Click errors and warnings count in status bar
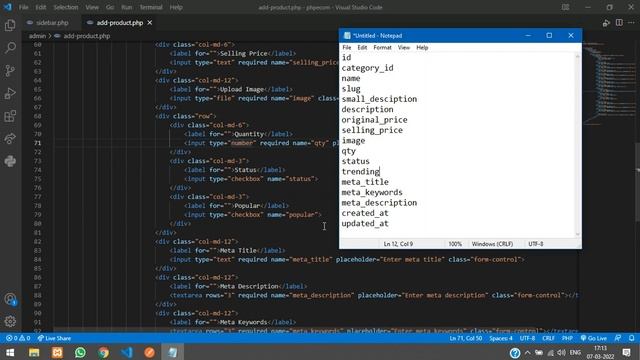Viewport: 640px width, 360px height. coord(18,338)
